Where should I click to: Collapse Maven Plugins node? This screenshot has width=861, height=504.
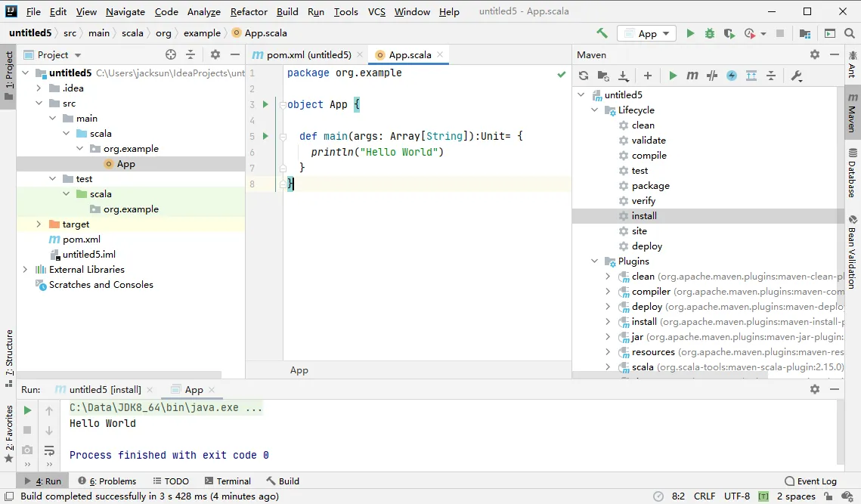595,261
